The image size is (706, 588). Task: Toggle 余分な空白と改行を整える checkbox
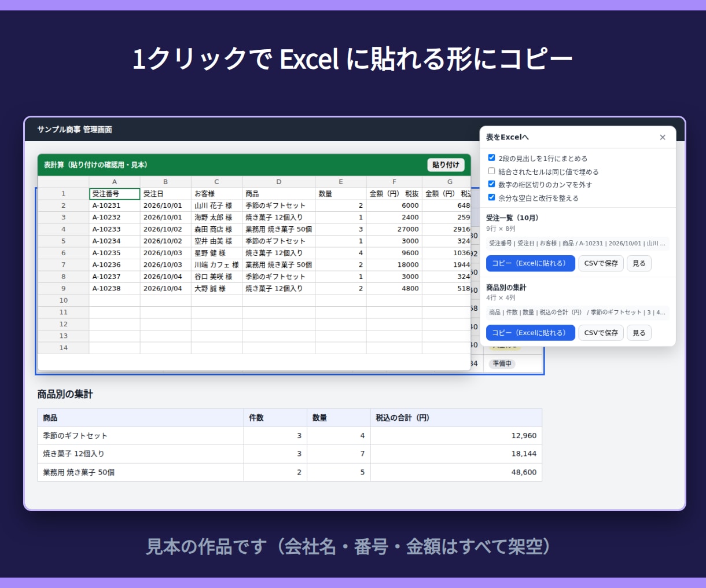(x=491, y=197)
